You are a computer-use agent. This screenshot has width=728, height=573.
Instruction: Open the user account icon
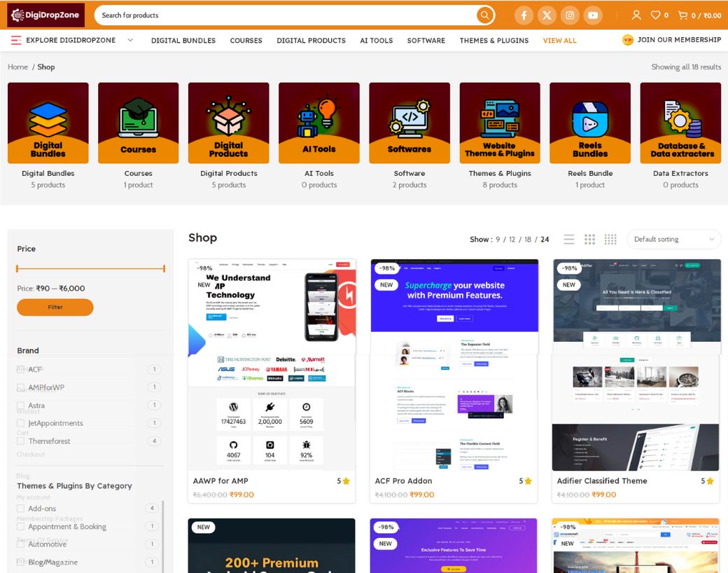[636, 15]
